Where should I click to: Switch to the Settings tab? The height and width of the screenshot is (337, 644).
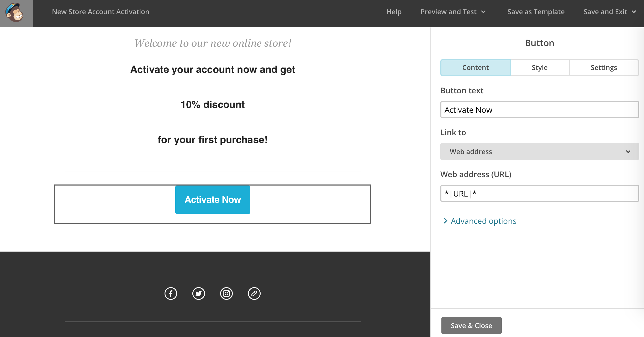(x=604, y=68)
